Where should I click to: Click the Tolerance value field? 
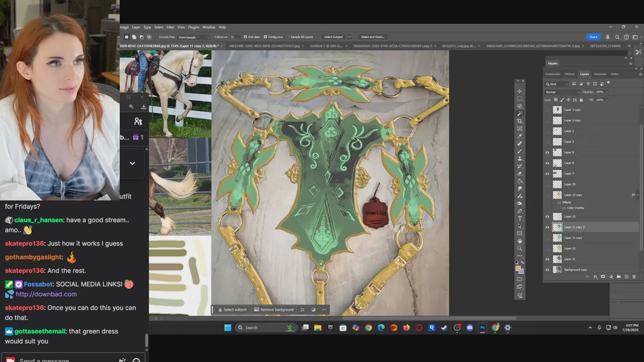click(235, 37)
